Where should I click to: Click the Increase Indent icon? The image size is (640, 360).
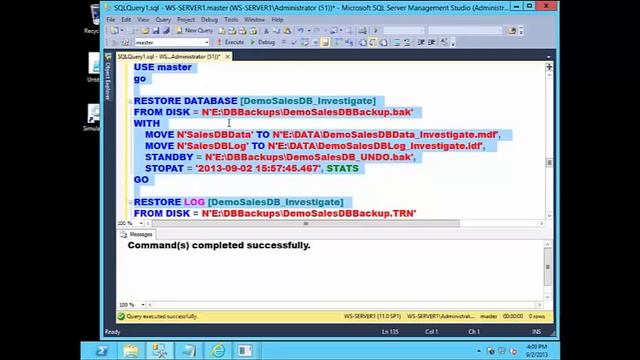tap(431, 42)
